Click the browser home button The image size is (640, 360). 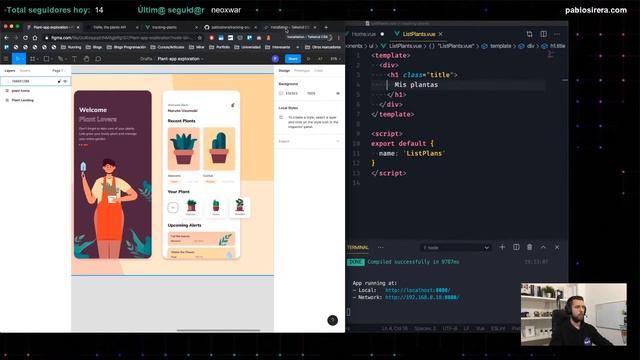(x=35, y=38)
